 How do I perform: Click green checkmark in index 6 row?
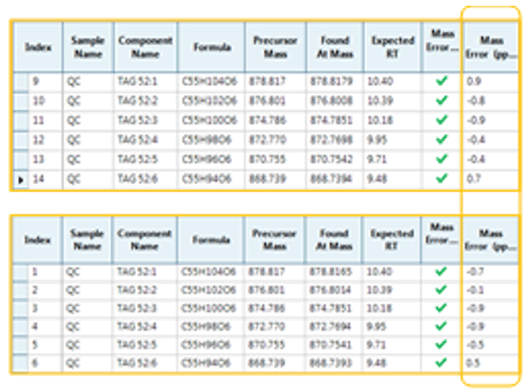[x=441, y=362]
